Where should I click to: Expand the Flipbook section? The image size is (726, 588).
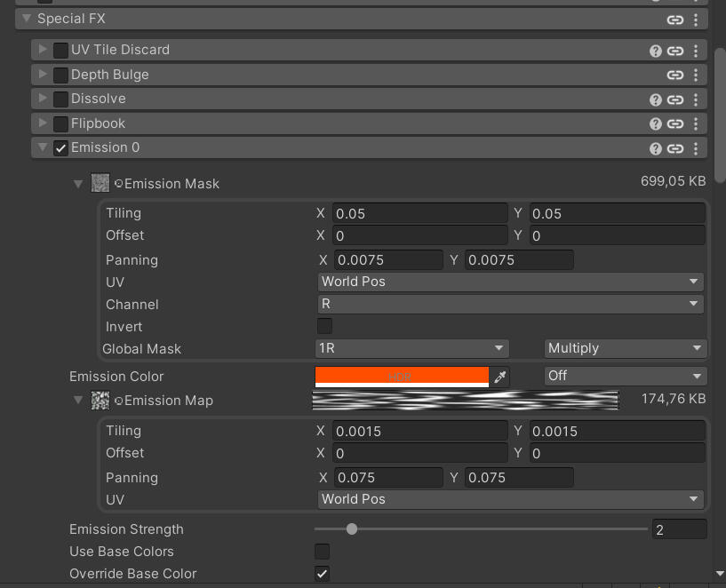click(x=43, y=123)
